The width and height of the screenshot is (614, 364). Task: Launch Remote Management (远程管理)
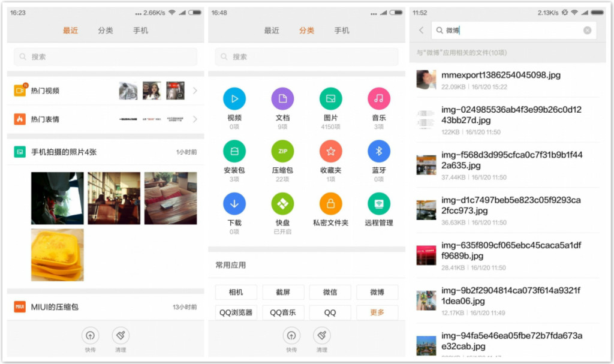click(x=378, y=203)
